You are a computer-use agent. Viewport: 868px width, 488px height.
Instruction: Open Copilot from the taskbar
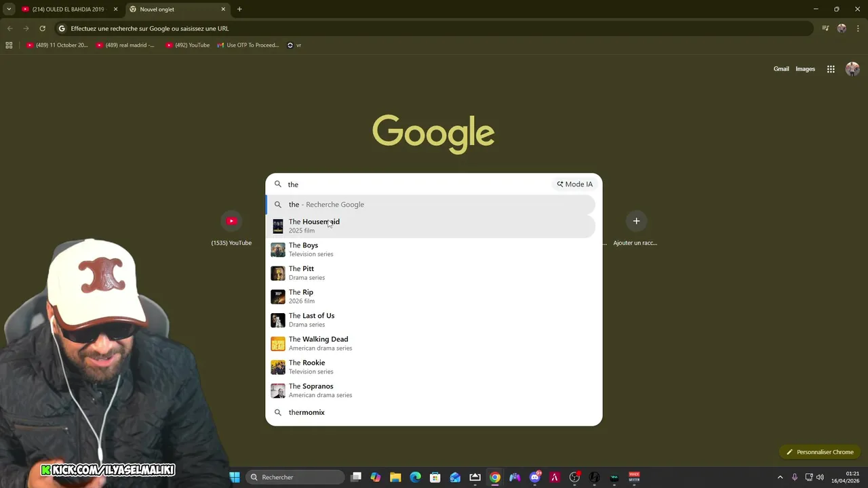pos(376,477)
